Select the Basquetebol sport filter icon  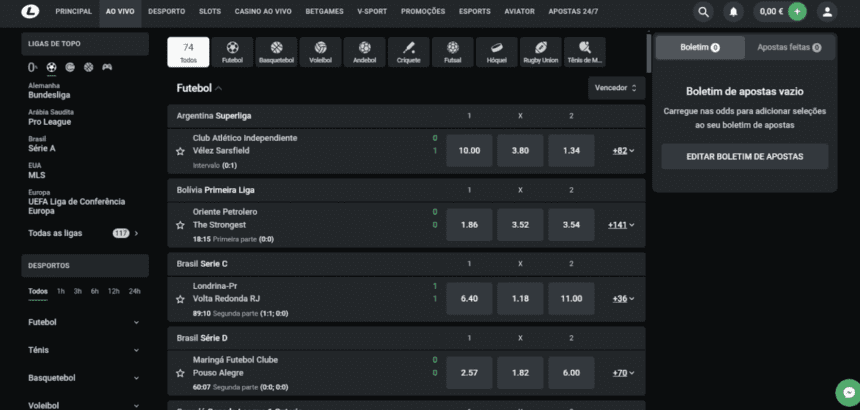[x=276, y=52]
